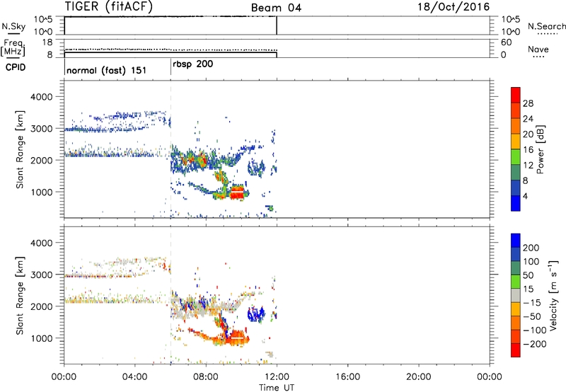Click the 12:00 time tick label
Viewport: 566px width, 392px height.
click(x=277, y=377)
